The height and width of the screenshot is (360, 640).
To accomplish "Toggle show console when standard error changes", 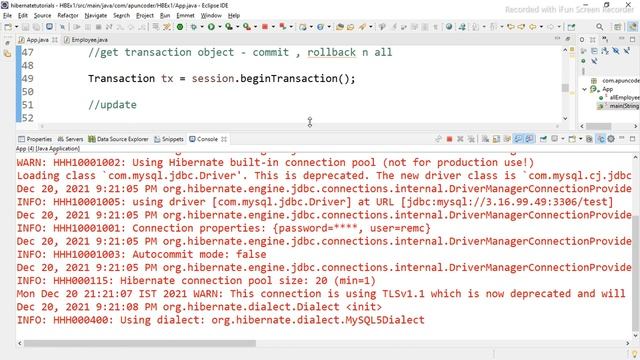I will (529, 139).
